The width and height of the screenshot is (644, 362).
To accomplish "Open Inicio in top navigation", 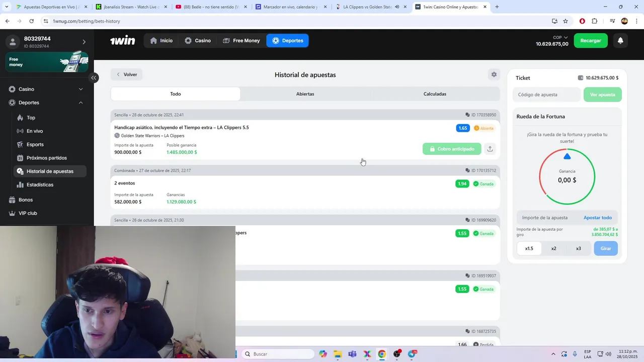I will click(x=161, y=41).
